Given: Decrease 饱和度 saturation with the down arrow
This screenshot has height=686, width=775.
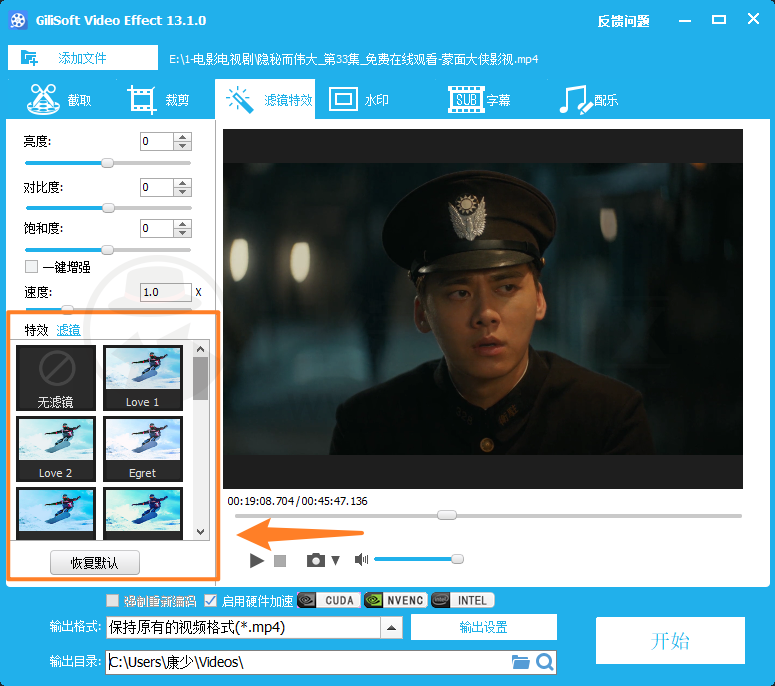Looking at the screenshot, I should tap(183, 233).
